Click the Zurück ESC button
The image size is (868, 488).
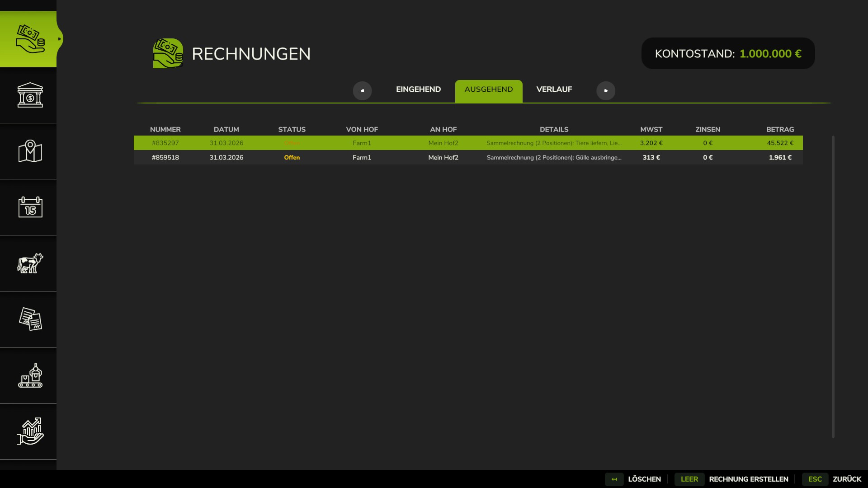pos(846,479)
